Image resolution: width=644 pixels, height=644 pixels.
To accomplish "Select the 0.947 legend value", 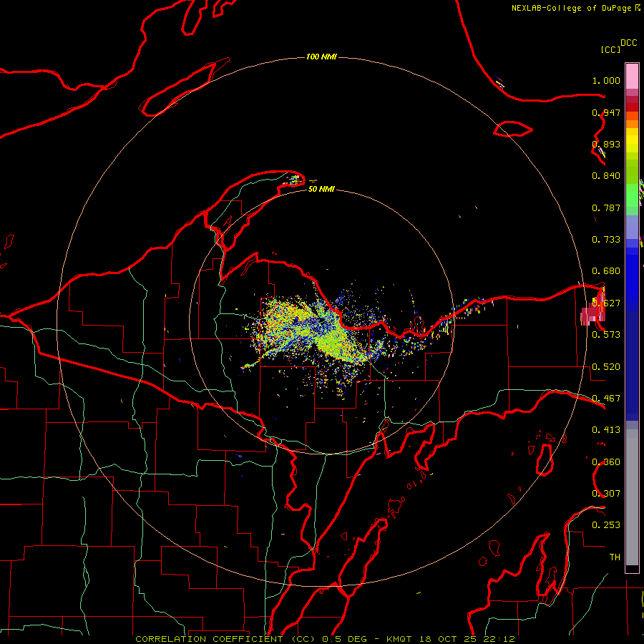I will pyautogui.click(x=606, y=112).
